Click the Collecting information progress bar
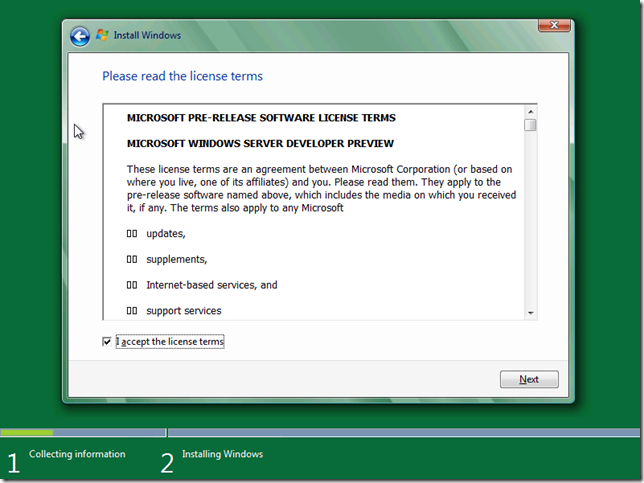 (83, 432)
